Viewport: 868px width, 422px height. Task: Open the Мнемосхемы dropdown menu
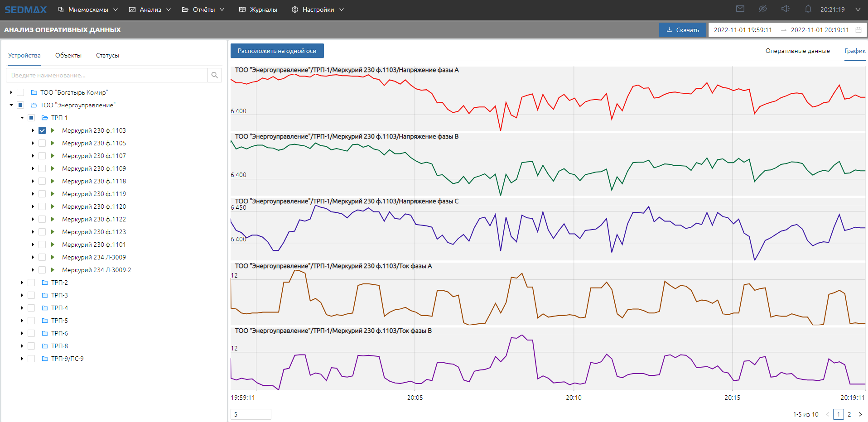click(88, 10)
